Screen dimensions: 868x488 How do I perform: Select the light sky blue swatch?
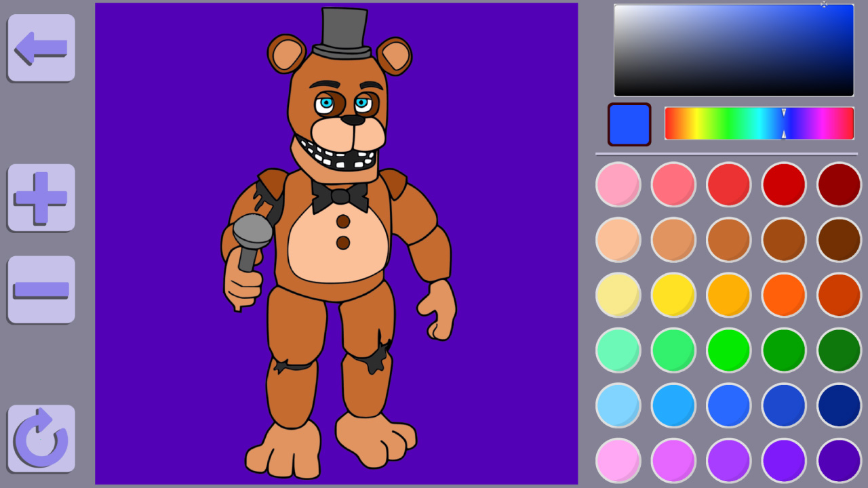[618, 405]
